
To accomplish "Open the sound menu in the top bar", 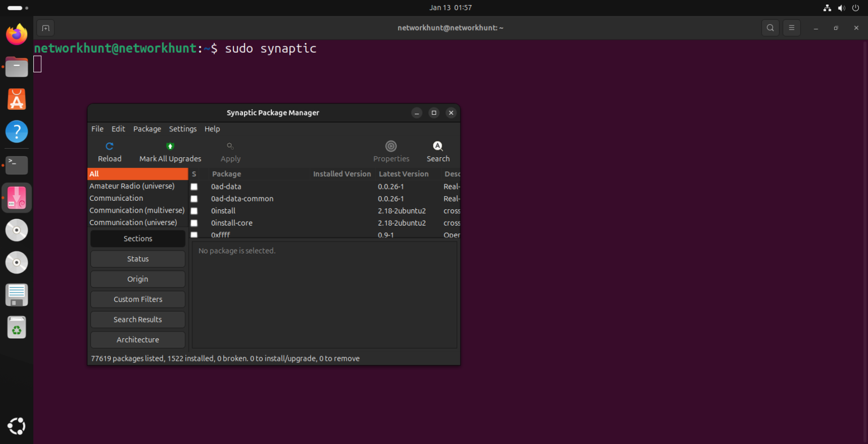I will pos(841,7).
